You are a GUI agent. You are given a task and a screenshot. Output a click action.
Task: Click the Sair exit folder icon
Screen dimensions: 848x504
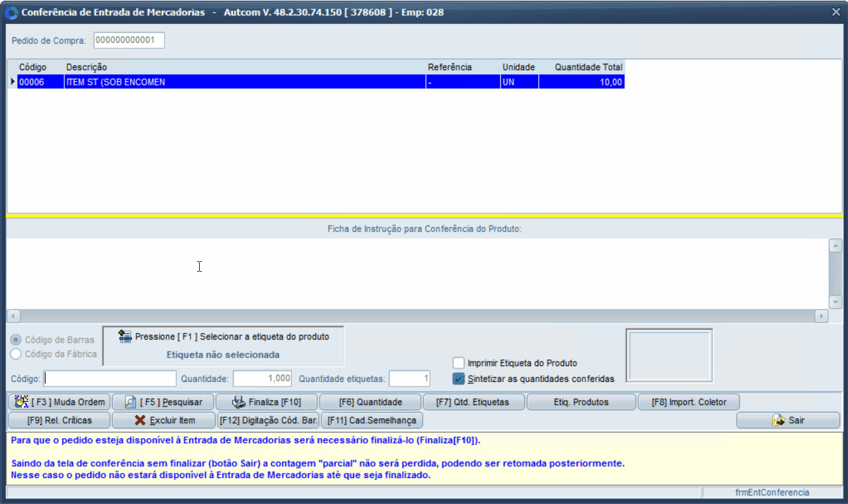click(778, 420)
